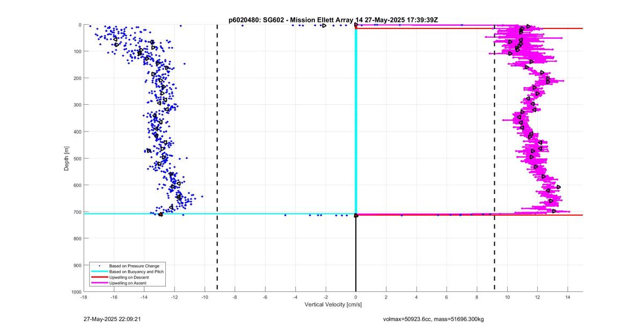Click x-axis tick label '12'
644x328 pixels.
pyautogui.click(x=537, y=297)
